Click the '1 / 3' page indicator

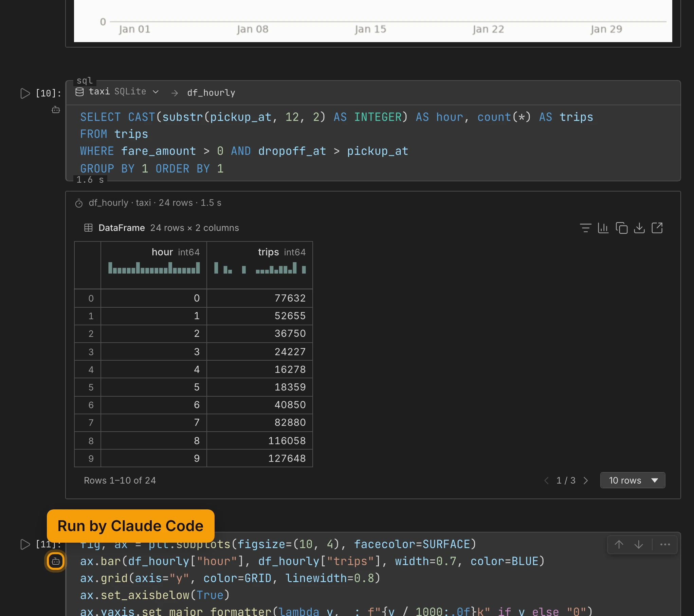point(566,480)
